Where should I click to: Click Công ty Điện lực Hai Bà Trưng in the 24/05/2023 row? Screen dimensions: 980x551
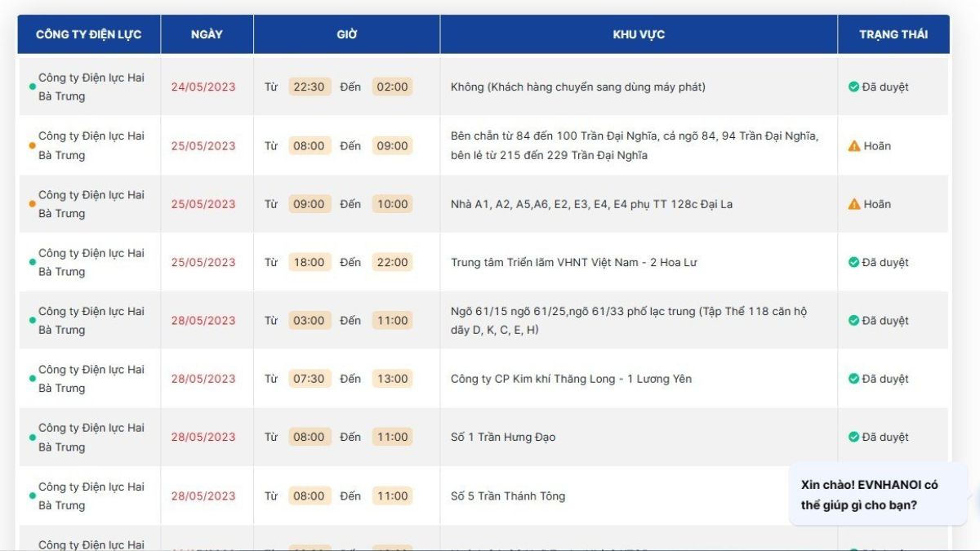click(x=91, y=87)
